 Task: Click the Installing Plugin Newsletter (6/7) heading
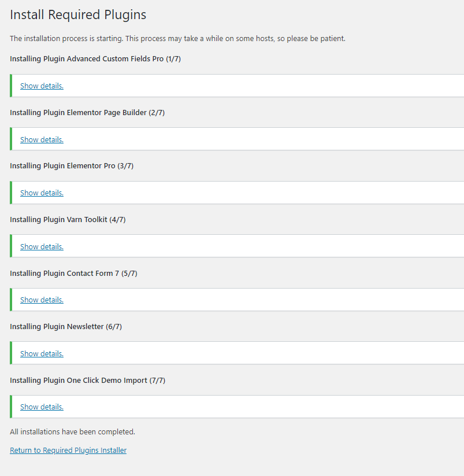click(66, 326)
